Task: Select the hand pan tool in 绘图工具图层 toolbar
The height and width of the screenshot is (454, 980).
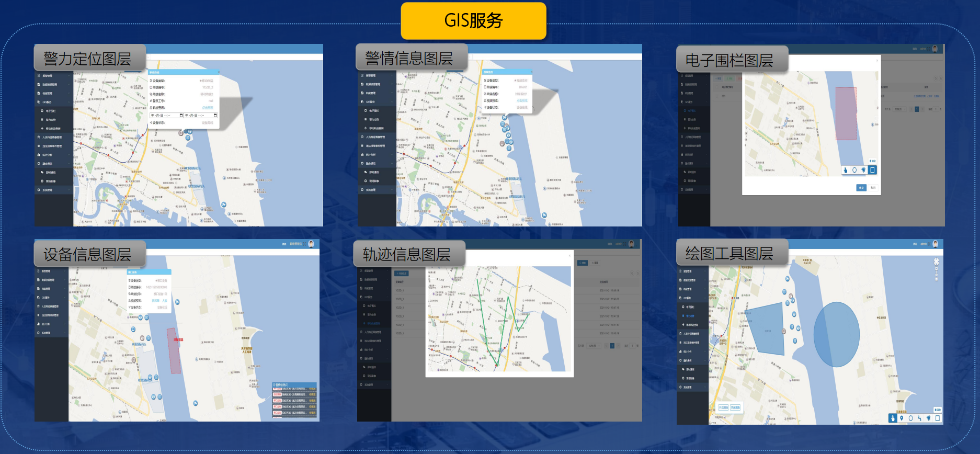Action: click(893, 418)
